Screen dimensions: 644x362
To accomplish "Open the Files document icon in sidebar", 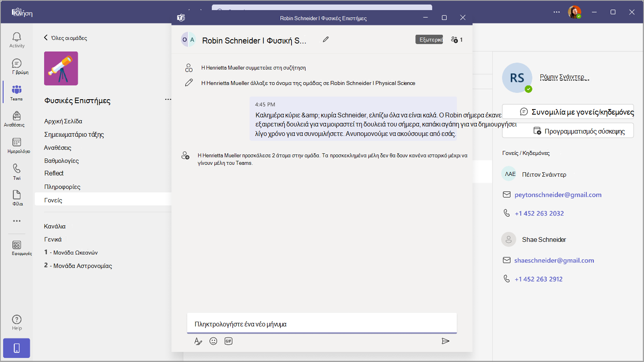I will [17, 194].
